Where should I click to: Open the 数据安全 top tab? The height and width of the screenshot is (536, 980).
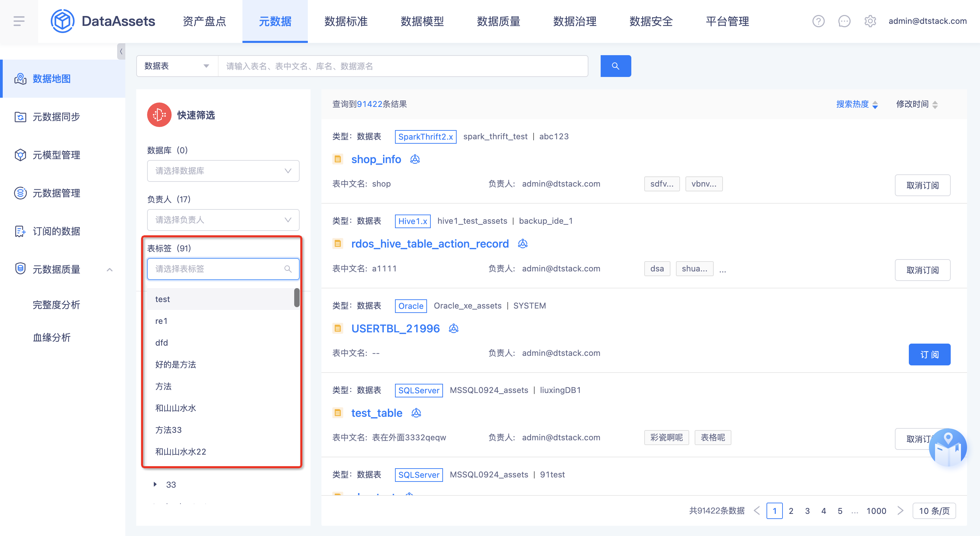[x=651, y=21]
